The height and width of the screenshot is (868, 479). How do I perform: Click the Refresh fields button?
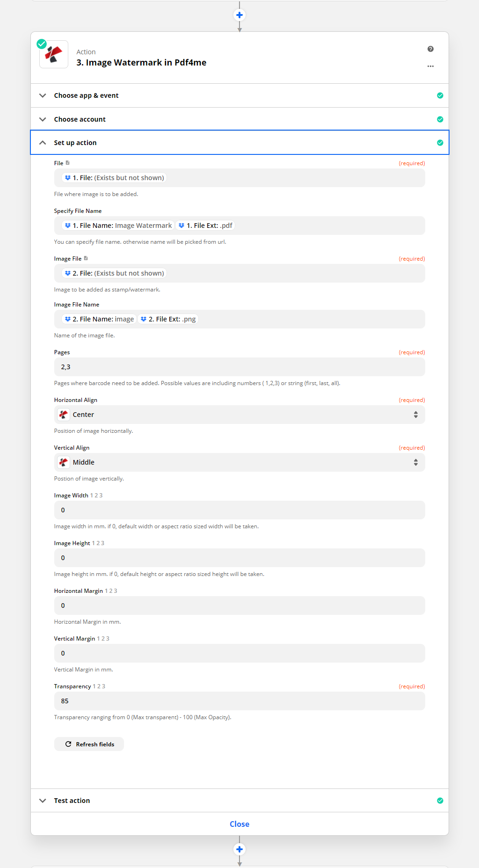click(x=89, y=744)
